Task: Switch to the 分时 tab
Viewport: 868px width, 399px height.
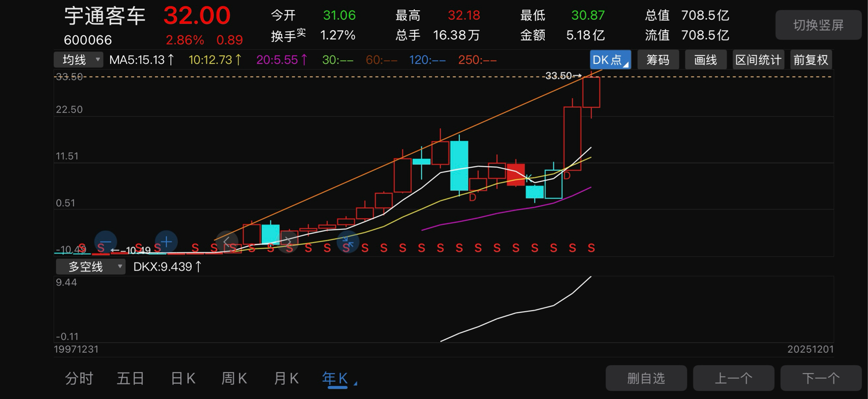Action: 79,378
